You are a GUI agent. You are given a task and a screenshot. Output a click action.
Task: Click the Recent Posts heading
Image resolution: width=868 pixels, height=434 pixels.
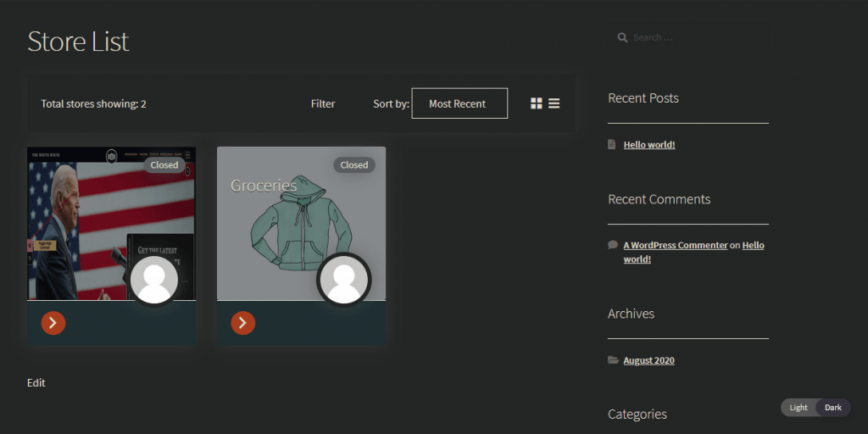[643, 98]
